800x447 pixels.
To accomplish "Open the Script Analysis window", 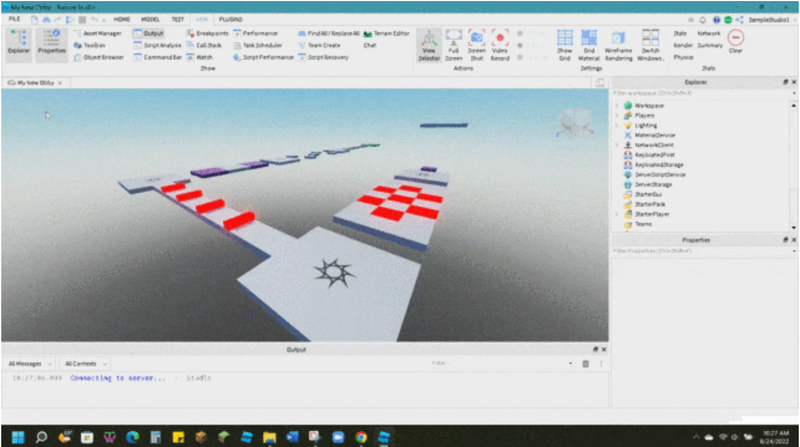I will tap(158, 45).
